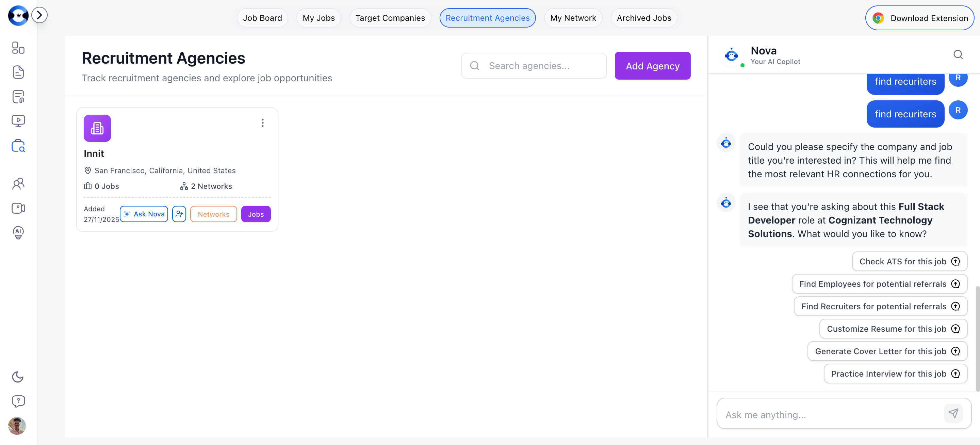Collapse the sidebar with the arrow button
980x445 pixels.
tap(39, 15)
